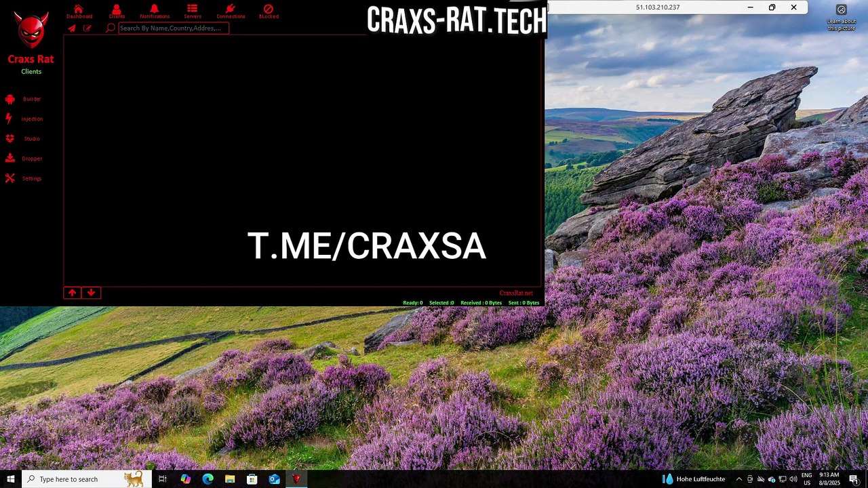Go to the Servers tab
Viewport: 868px width, 488px height.
193,12
